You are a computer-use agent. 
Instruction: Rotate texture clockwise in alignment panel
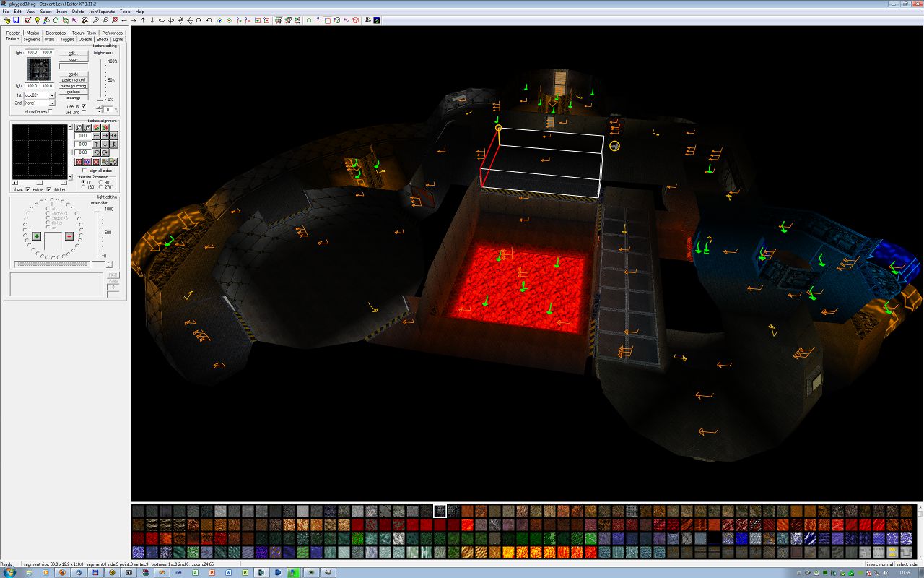(105, 152)
